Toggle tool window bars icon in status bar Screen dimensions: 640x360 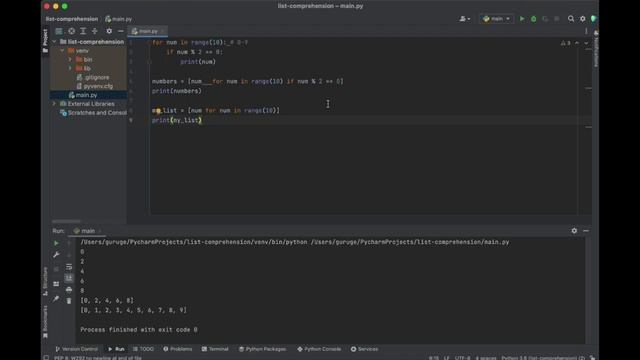click(46, 358)
